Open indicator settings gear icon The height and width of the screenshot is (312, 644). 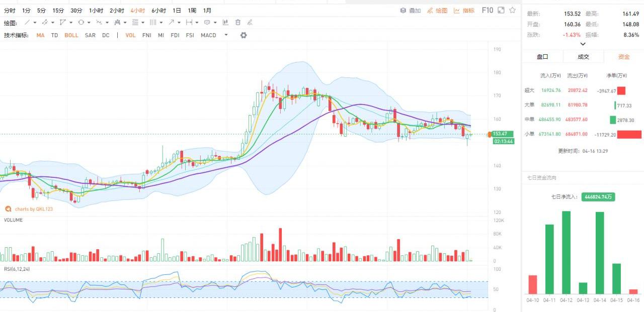(244, 35)
